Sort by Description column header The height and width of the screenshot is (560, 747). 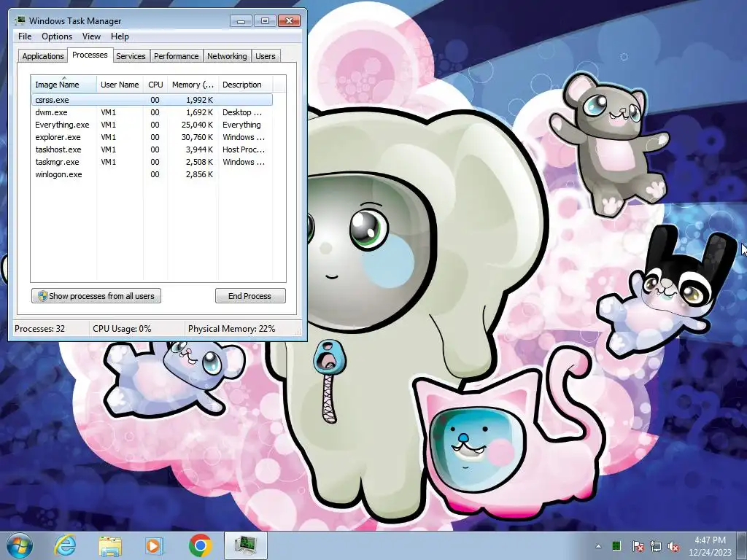[245, 85]
